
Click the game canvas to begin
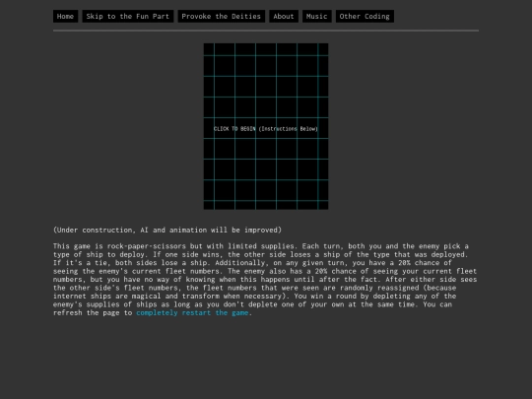pyautogui.click(x=266, y=126)
